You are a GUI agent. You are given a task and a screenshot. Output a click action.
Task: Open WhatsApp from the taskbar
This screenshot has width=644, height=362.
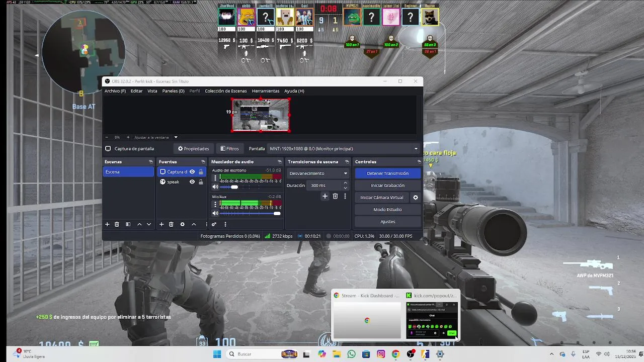click(x=351, y=354)
